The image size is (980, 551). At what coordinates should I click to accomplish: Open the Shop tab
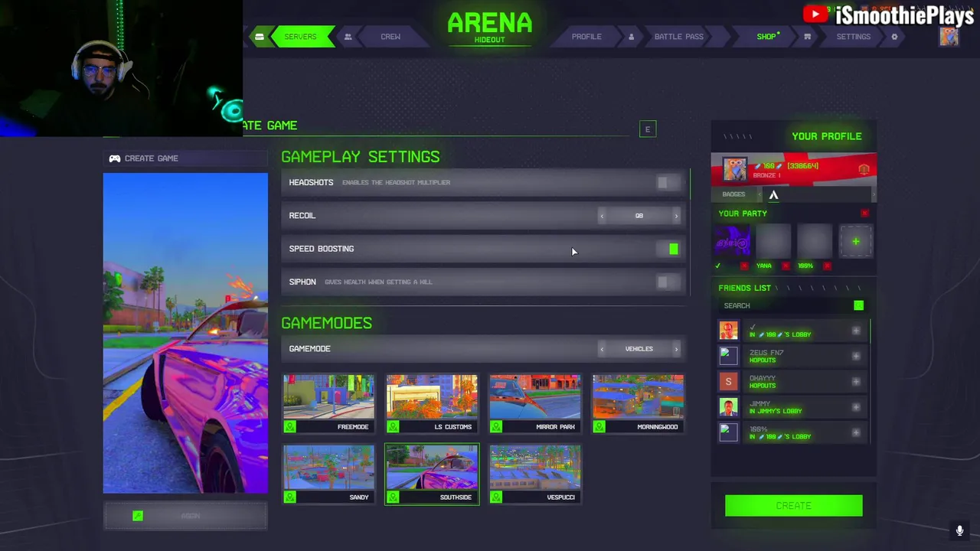pos(767,37)
